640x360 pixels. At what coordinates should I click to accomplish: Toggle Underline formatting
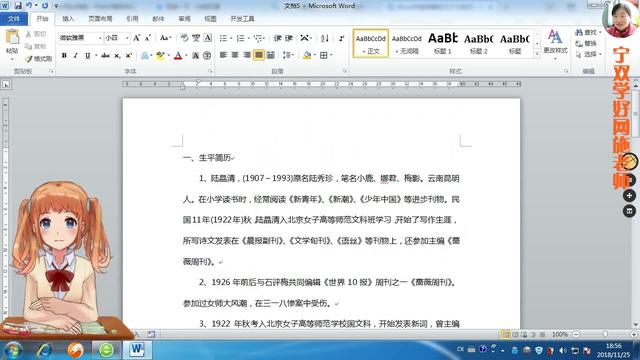click(87, 56)
